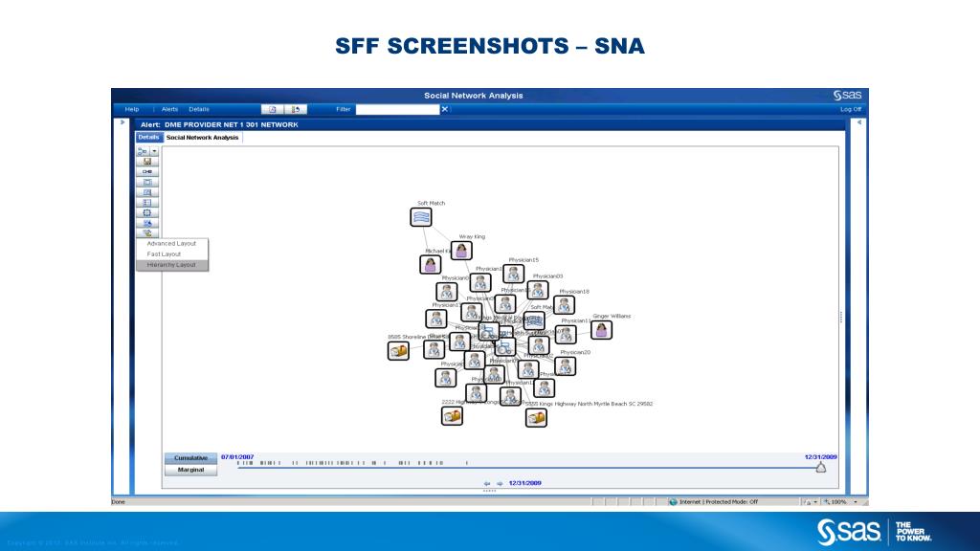The image size is (980, 551).
Task: Click the fit-to-window frame icon
Action: tap(147, 183)
